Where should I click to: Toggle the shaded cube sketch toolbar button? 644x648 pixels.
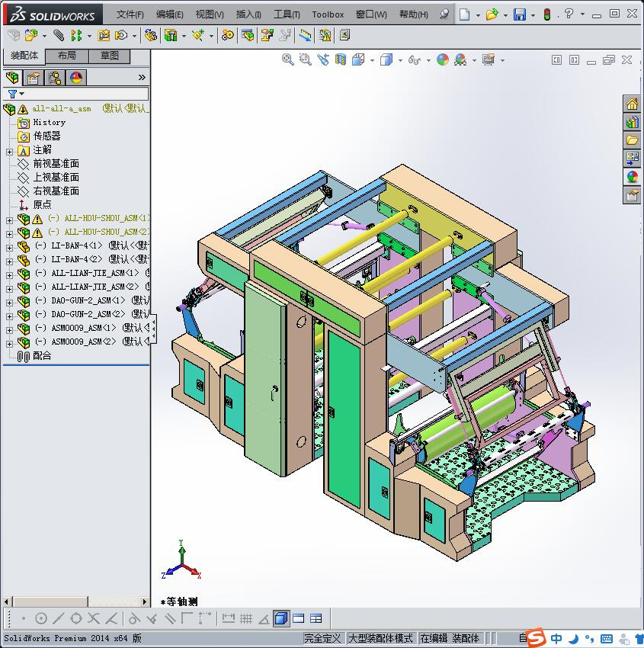click(x=281, y=618)
